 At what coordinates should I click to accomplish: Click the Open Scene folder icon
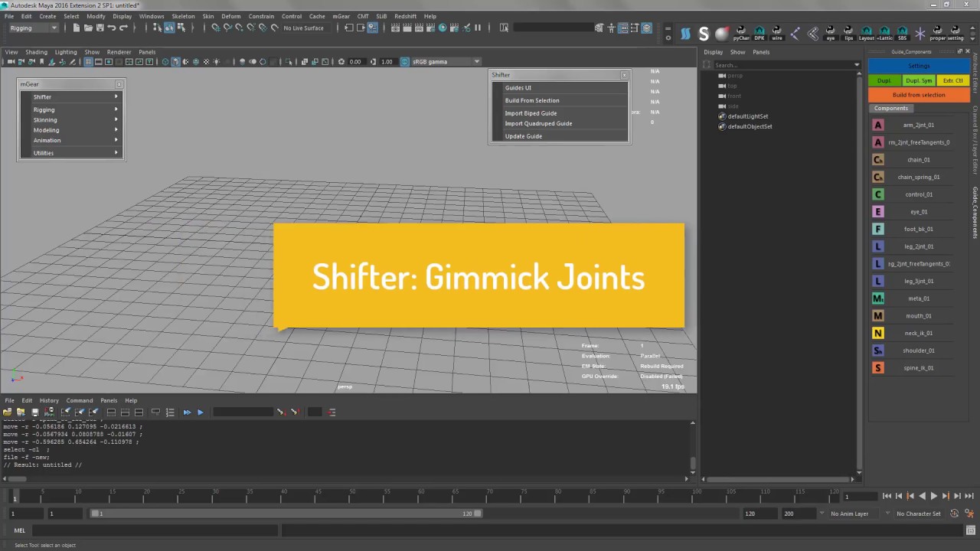click(88, 28)
